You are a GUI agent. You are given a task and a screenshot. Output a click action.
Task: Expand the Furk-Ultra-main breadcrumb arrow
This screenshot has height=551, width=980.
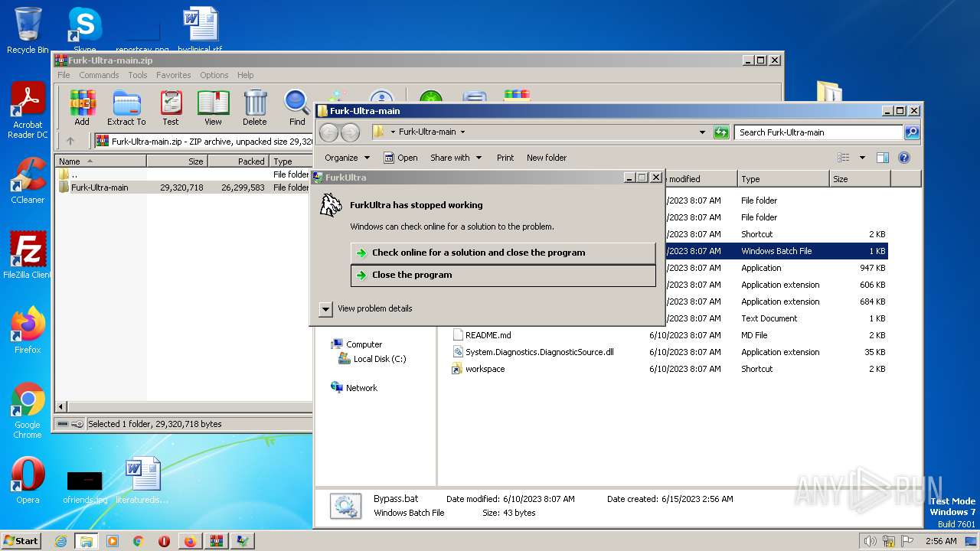pyautogui.click(x=462, y=132)
